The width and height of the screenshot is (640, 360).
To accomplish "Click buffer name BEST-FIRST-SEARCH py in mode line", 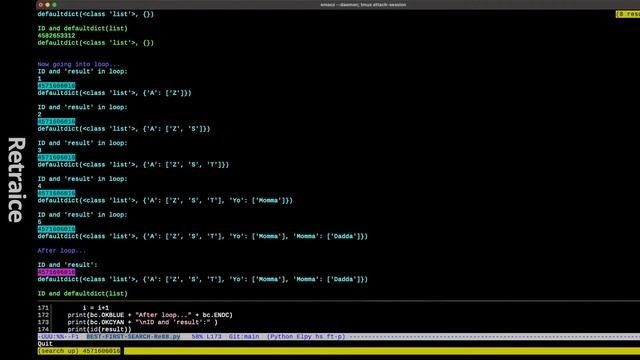I will 133,337.
